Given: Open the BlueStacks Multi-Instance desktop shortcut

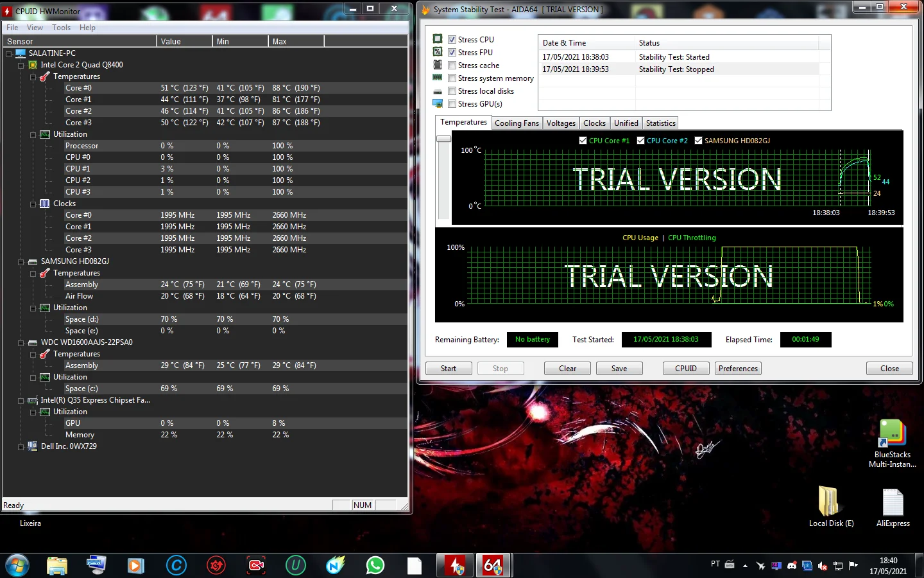Looking at the screenshot, I should [x=893, y=443].
